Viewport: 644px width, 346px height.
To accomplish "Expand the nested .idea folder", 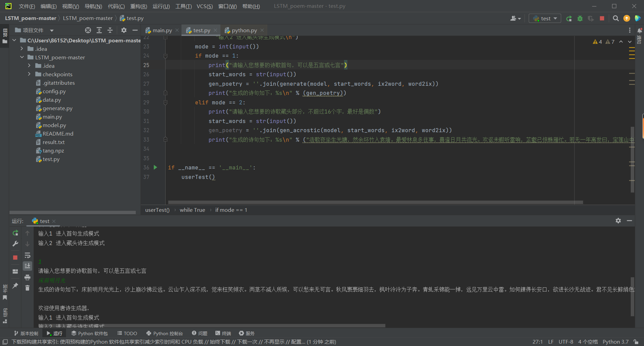I will pos(29,66).
